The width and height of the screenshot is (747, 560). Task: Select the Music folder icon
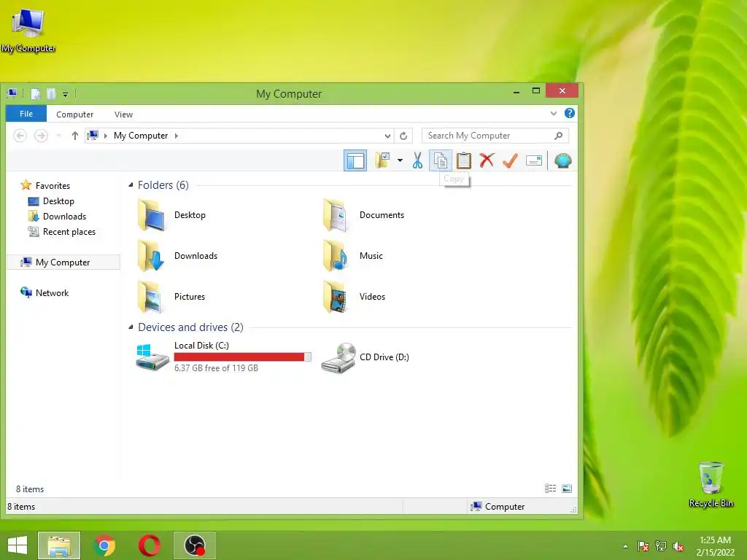[336, 256]
